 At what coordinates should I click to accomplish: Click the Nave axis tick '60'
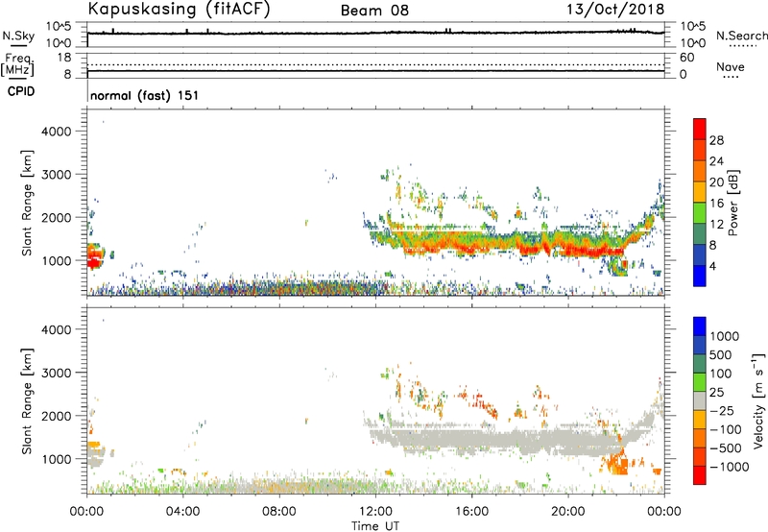tap(686, 58)
